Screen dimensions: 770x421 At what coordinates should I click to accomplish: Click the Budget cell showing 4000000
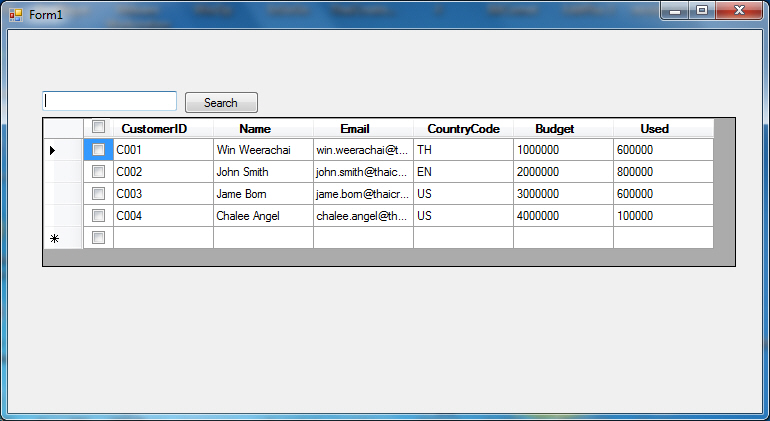(x=563, y=216)
